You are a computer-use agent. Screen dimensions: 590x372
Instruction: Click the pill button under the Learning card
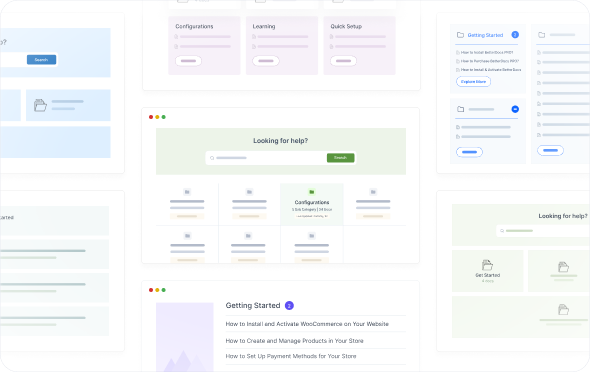pyautogui.click(x=266, y=61)
